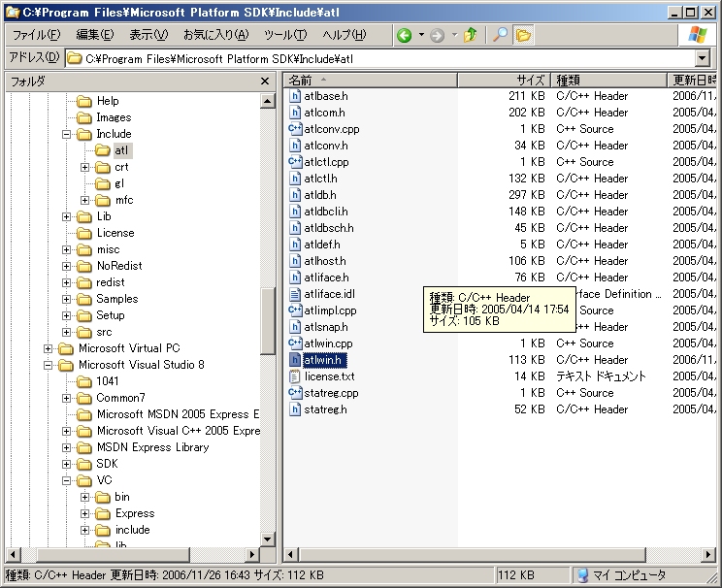Sort by 種類 column header

click(608, 81)
